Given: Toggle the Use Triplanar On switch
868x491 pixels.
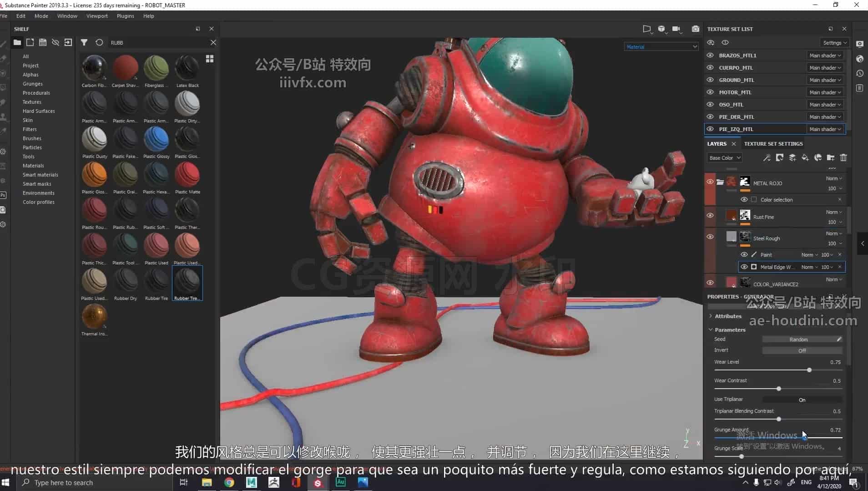Looking at the screenshot, I should 802,400.
